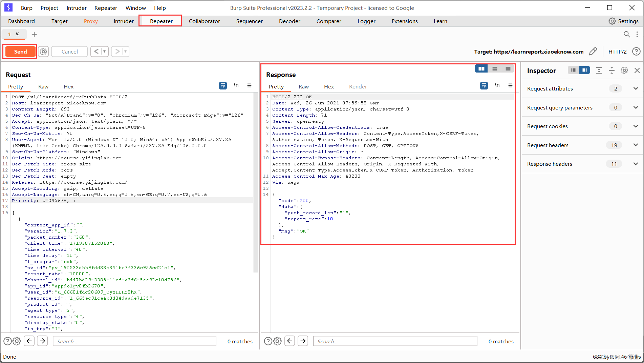This screenshot has height=363, width=644.
Task: Open the Burp menu
Action: tap(27, 8)
